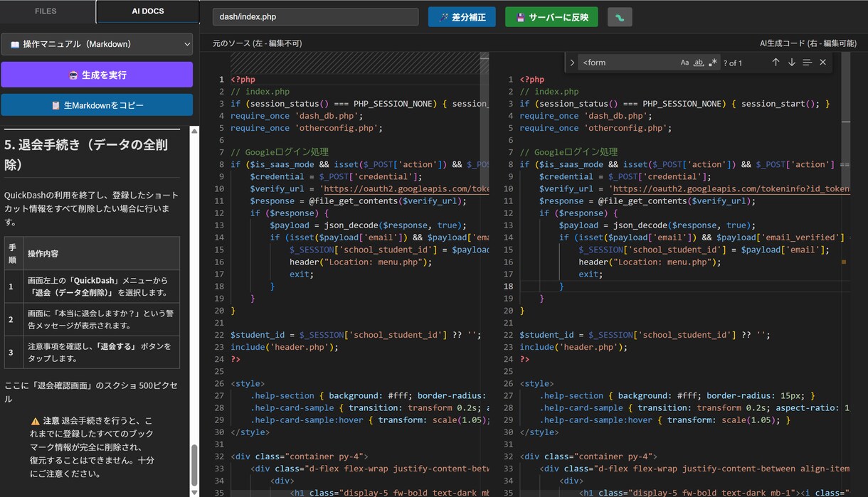This screenshot has width=868, height=497.
Task: Click the AI生成コード (右 - 編集可能) label
Action: (808, 43)
